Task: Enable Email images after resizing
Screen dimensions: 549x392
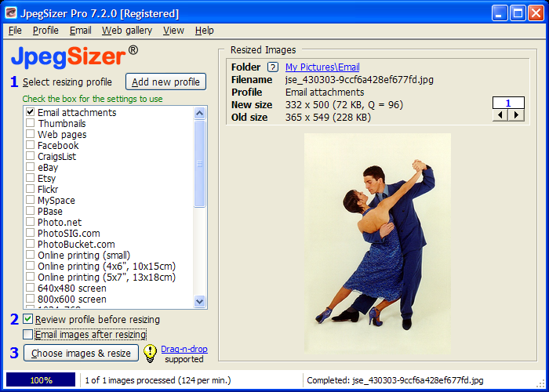Action: [x=28, y=335]
